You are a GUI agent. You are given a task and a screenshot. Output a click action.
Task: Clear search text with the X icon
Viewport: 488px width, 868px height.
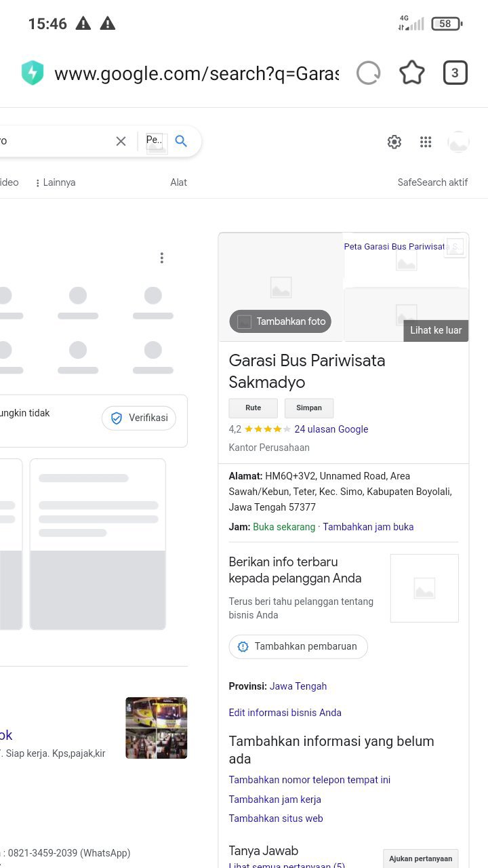[x=121, y=141]
